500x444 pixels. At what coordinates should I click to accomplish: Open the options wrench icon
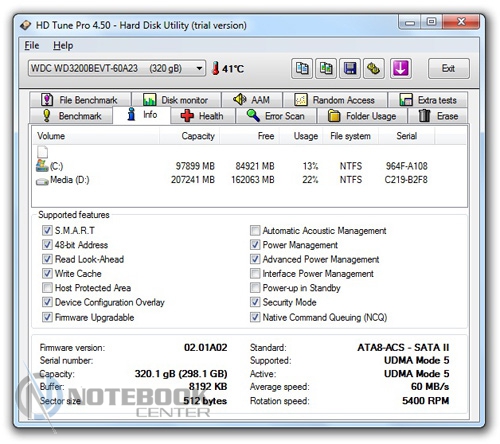tap(374, 69)
